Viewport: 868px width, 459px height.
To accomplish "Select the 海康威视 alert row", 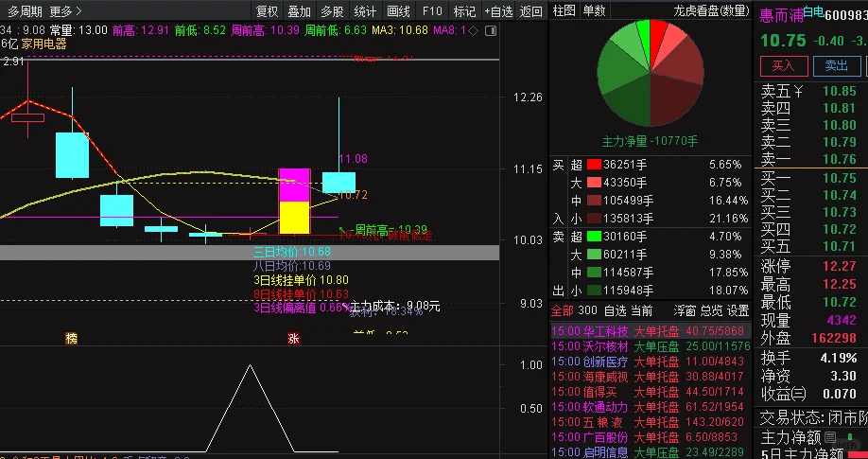I will pyautogui.click(x=651, y=377).
